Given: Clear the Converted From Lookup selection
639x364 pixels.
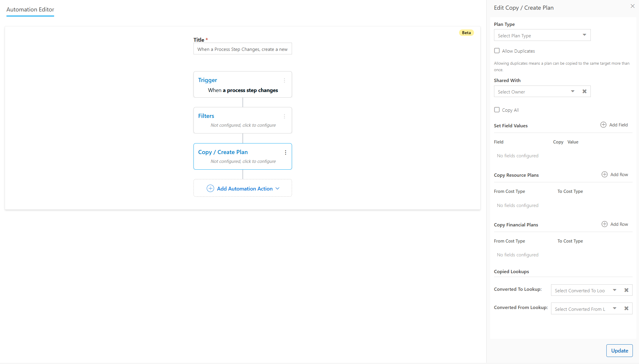Looking at the screenshot, I should 626,308.
